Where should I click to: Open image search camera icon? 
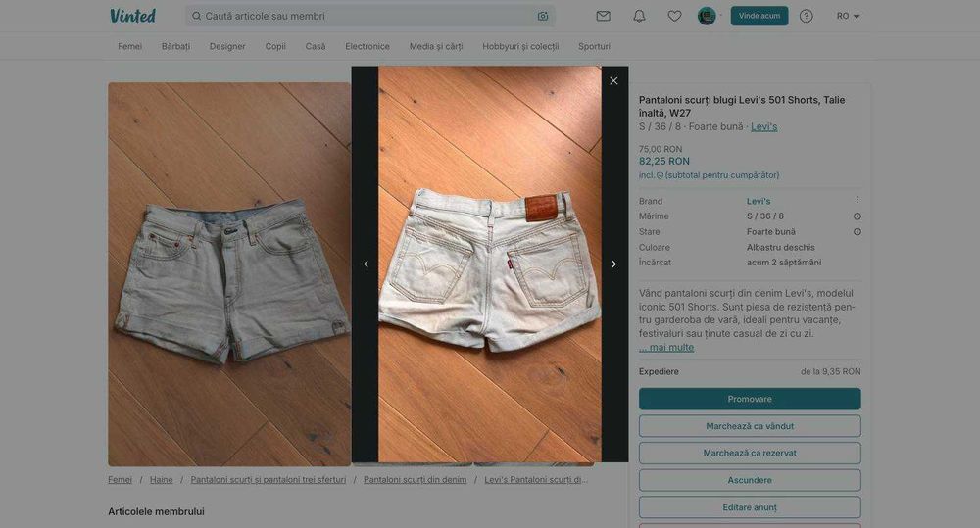coord(543,16)
